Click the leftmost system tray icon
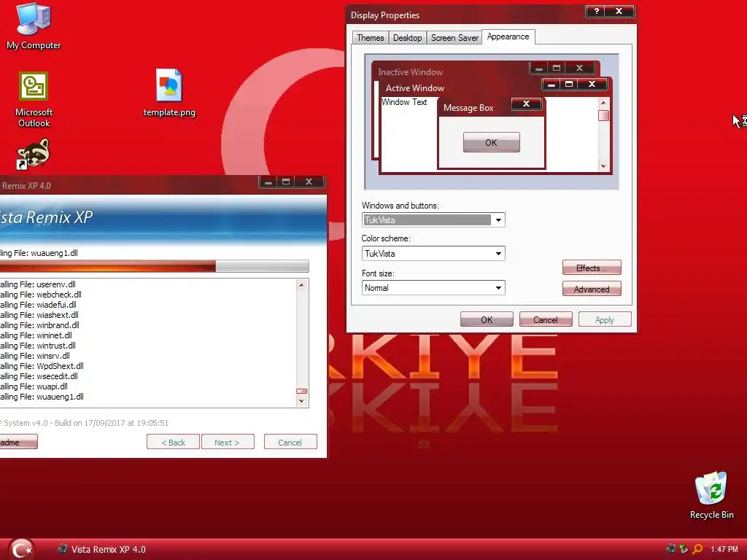The height and width of the screenshot is (560, 747). click(x=670, y=549)
